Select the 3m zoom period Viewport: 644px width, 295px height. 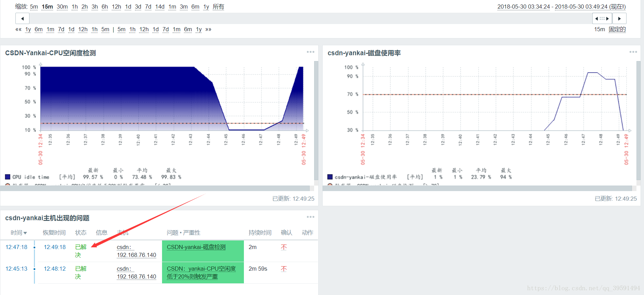tap(184, 7)
